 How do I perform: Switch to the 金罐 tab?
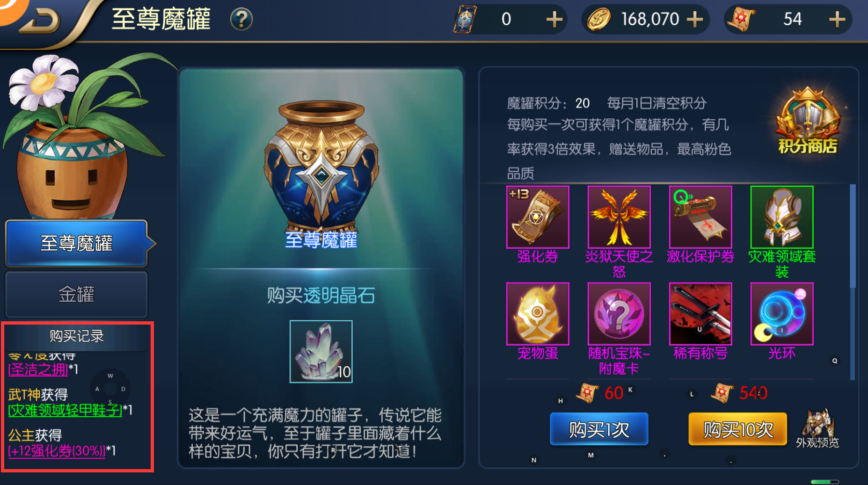pyautogui.click(x=77, y=295)
